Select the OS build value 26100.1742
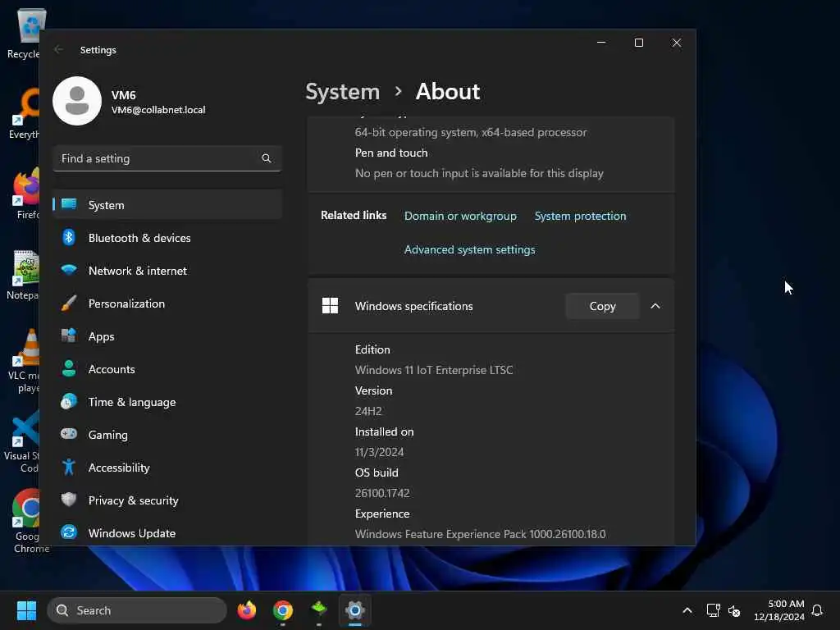Screen dimensions: 840x630 (x=382, y=493)
